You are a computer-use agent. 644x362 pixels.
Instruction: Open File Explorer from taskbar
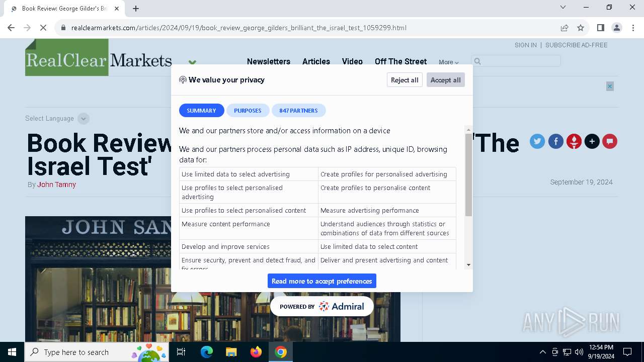[231, 352]
